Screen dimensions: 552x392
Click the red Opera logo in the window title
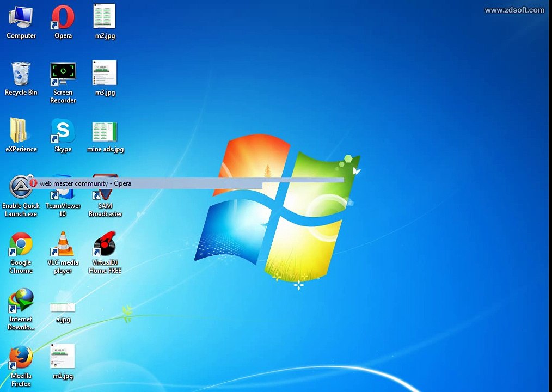pos(33,183)
